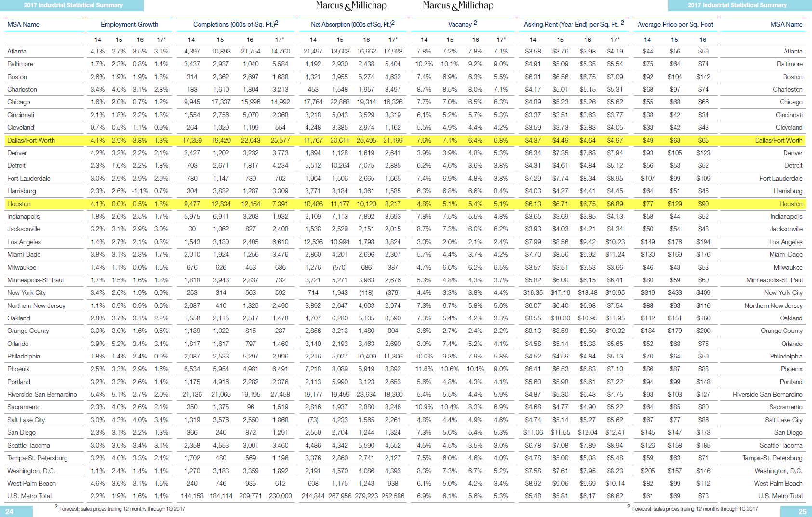
Task: Select Houston row label on page 25
Action: pos(791,204)
